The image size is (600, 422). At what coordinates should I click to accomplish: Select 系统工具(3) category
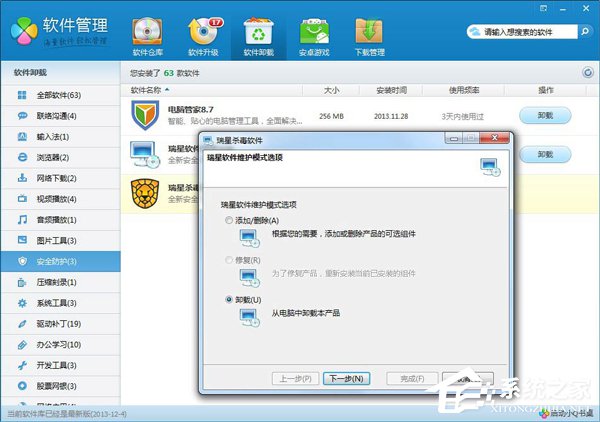(60, 303)
